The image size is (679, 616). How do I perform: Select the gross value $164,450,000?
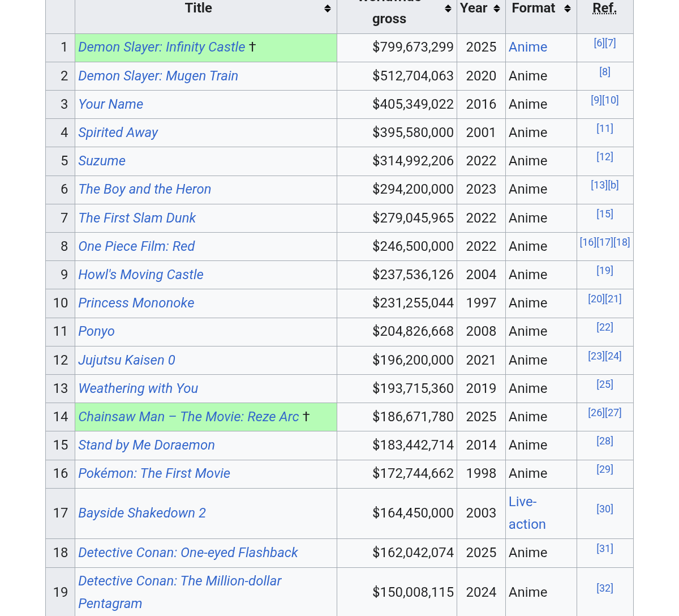[413, 513]
